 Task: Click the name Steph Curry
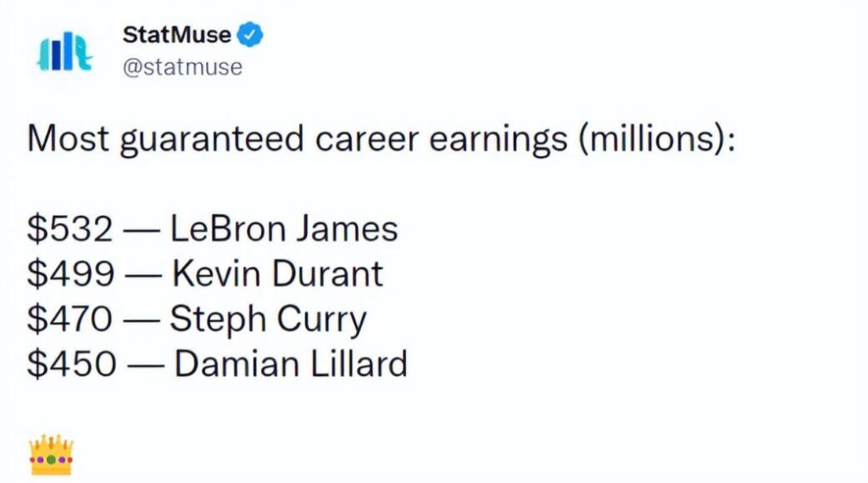268,320
